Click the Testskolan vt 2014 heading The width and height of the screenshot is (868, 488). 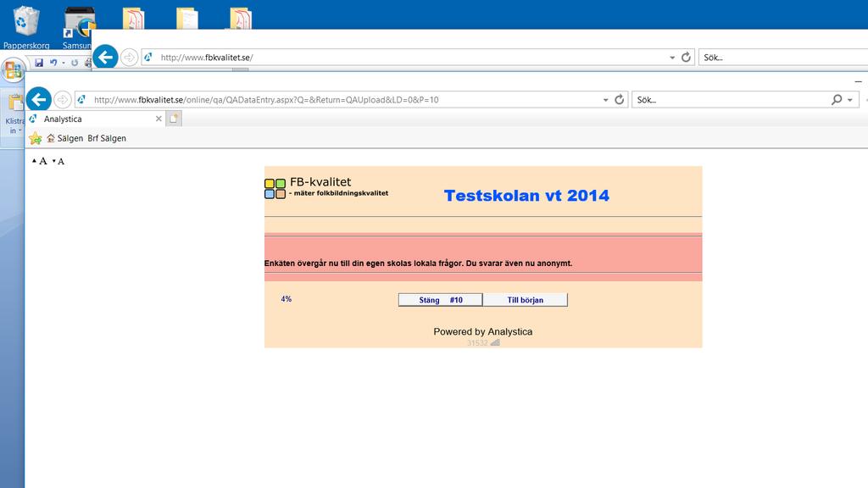[526, 196]
